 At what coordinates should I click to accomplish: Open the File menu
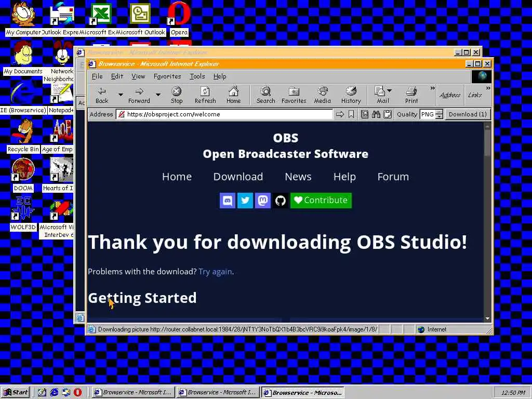click(97, 76)
